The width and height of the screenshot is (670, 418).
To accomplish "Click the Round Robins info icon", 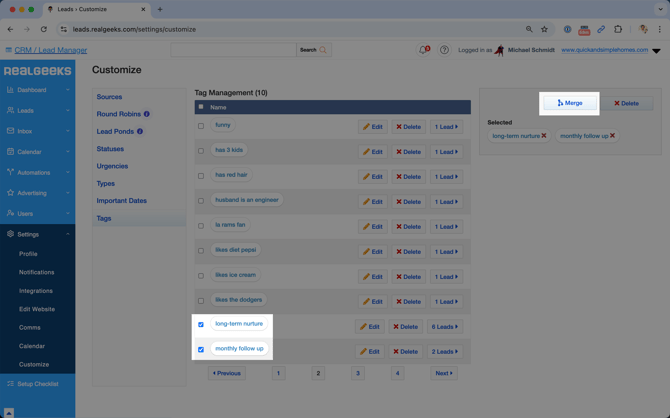I will coord(147,114).
